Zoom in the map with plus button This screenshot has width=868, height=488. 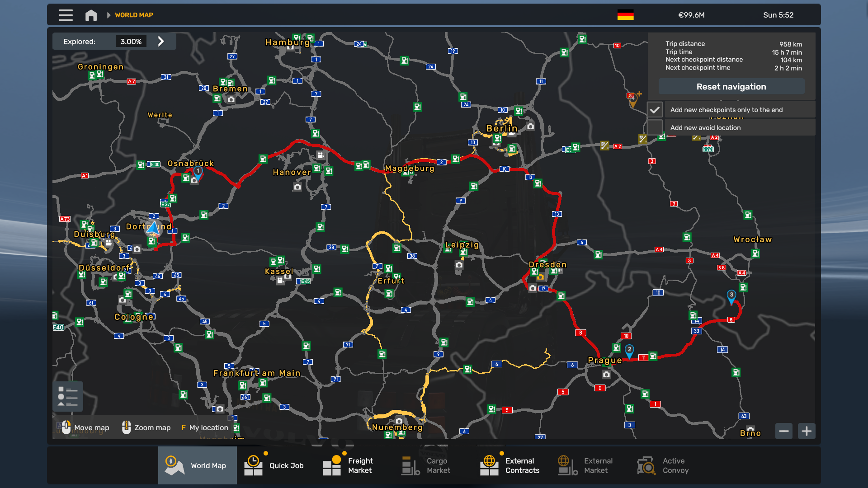click(807, 431)
